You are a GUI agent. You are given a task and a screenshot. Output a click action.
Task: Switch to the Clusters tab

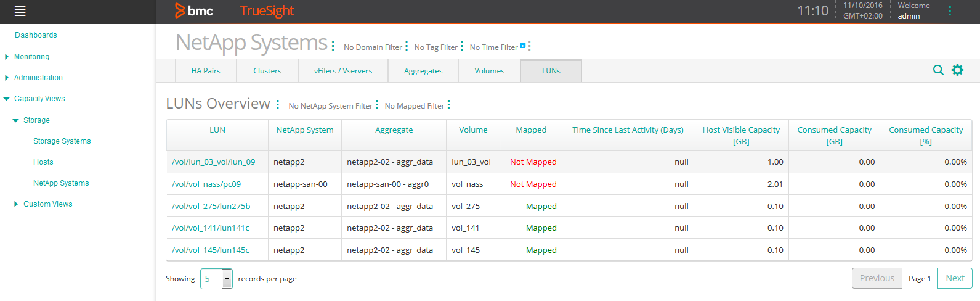267,71
